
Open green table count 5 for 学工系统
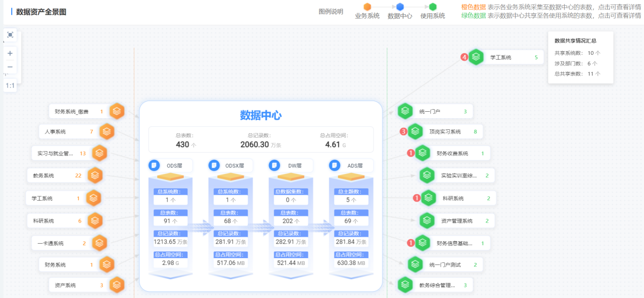pyautogui.click(x=536, y=57)
